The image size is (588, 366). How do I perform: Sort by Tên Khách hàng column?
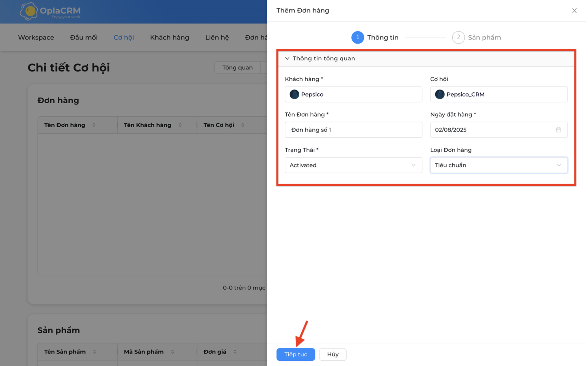point(180,125)
